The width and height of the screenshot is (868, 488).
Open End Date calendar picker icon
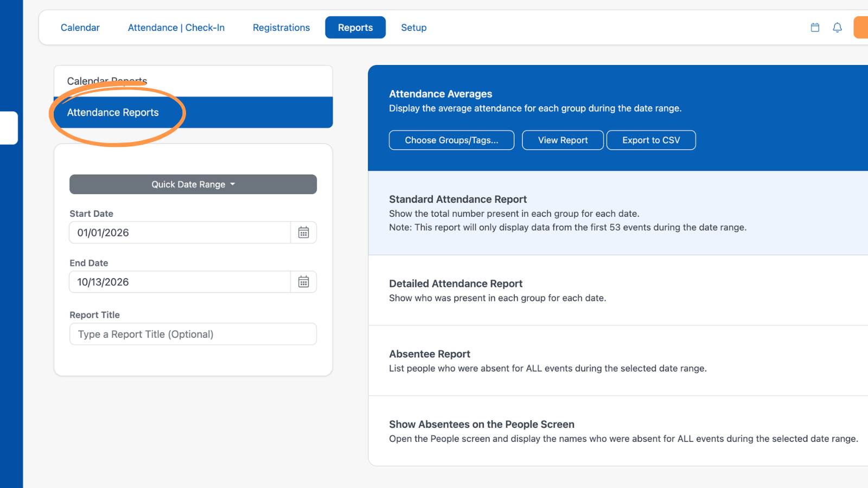point(304,282)
